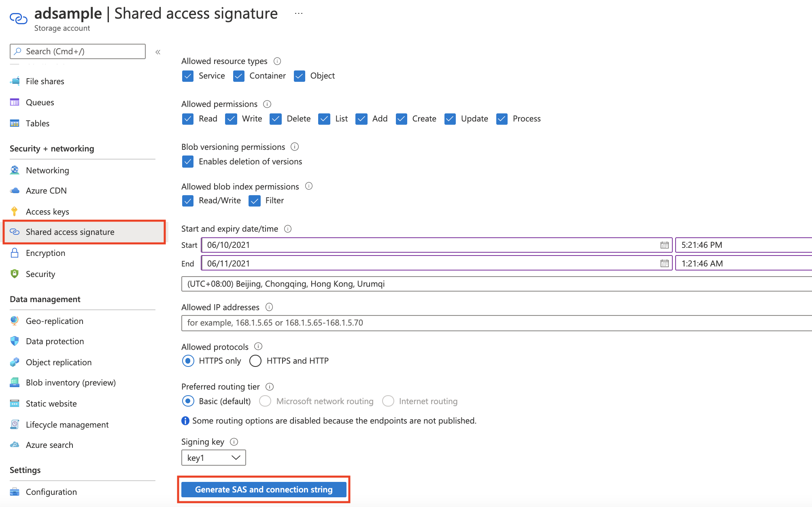Click the End date calendar icon
812x507 pixels.
[x=664, y=263]
